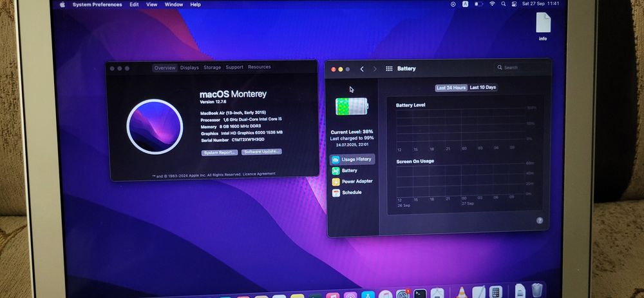Switch to the Support tab

pyautogui.click(x=234, y=67)
